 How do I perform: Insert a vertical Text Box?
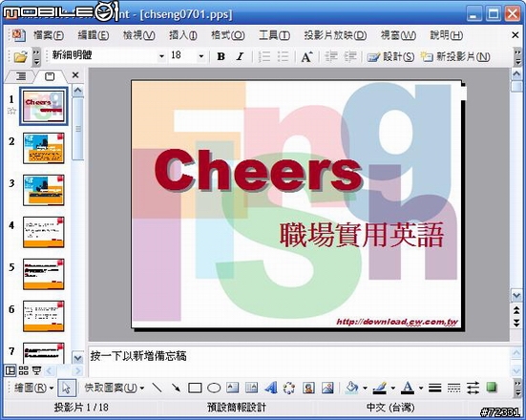click(251, 388)
